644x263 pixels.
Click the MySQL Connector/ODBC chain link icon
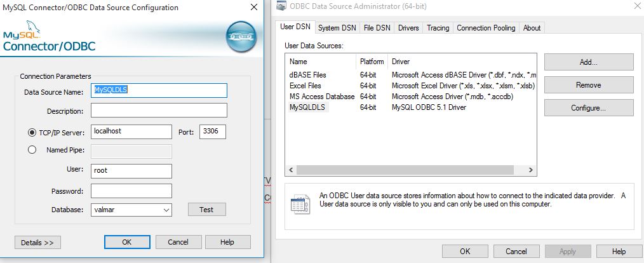click(x=241, y=37)
